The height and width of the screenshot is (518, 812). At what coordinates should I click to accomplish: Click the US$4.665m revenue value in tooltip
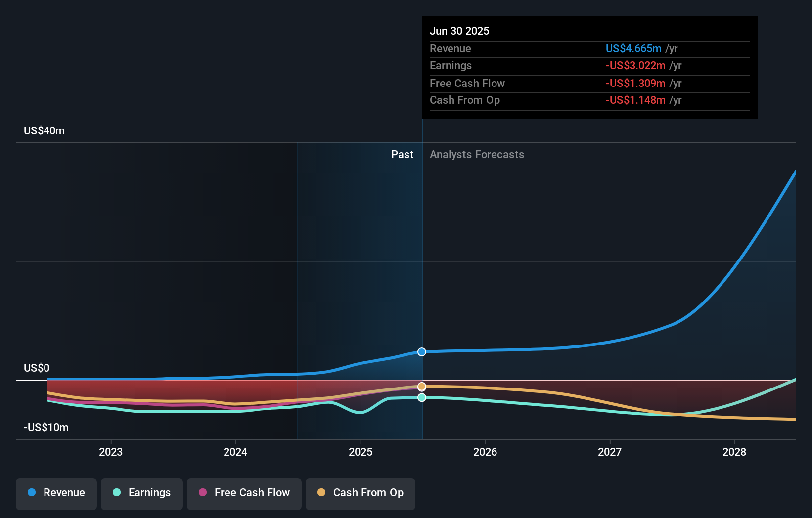tap(633, 48)
